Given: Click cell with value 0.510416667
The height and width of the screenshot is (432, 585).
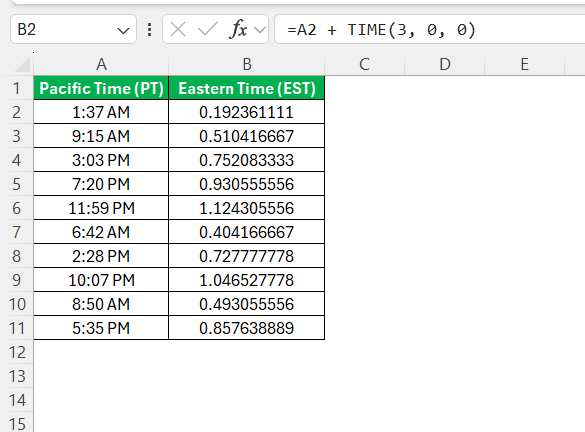Looking at the screenshot, I should (x=247, y=136).
